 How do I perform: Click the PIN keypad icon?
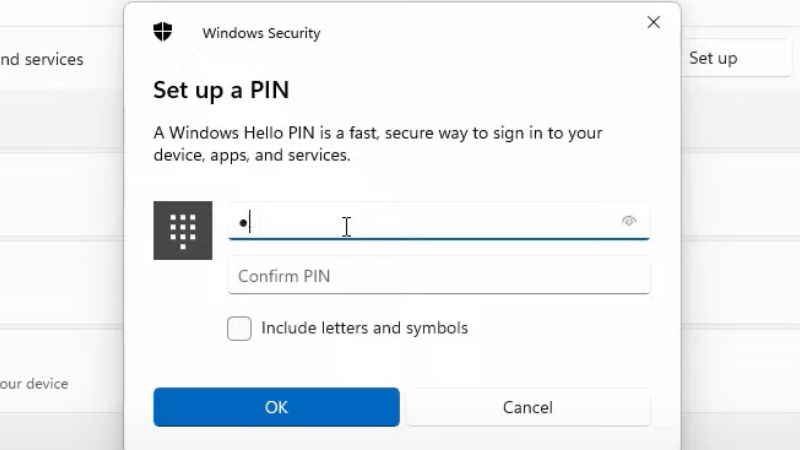(x=183, y=230)
